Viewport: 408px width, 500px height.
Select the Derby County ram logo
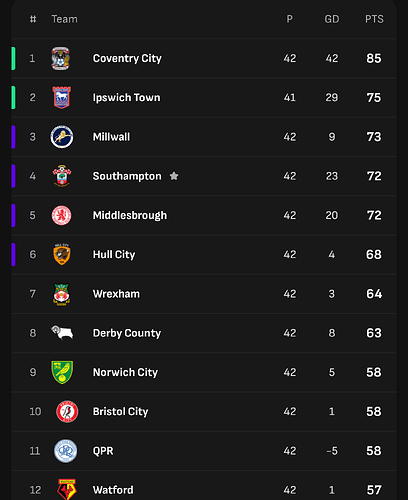(x=62, y=333)
